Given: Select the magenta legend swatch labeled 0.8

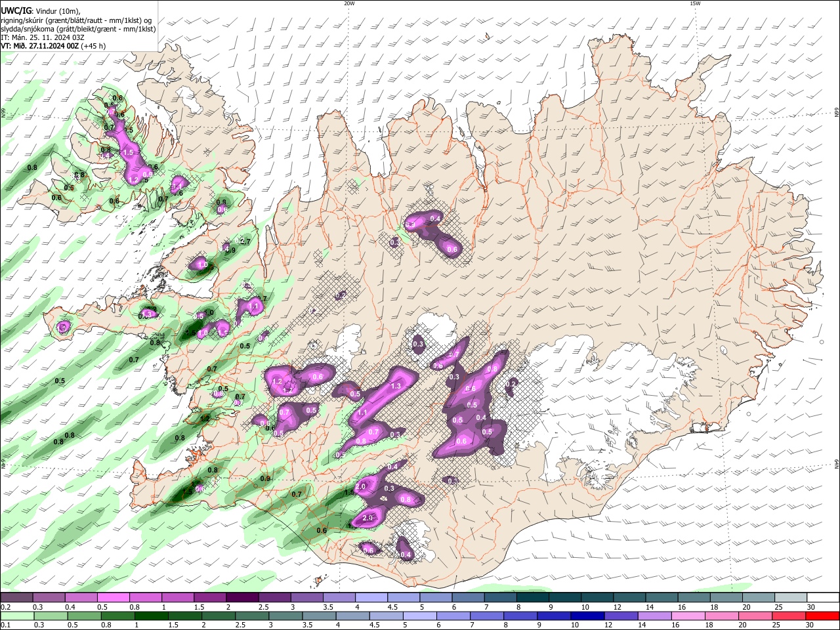Looking at the screenshot, I should (x=144, y=597).
